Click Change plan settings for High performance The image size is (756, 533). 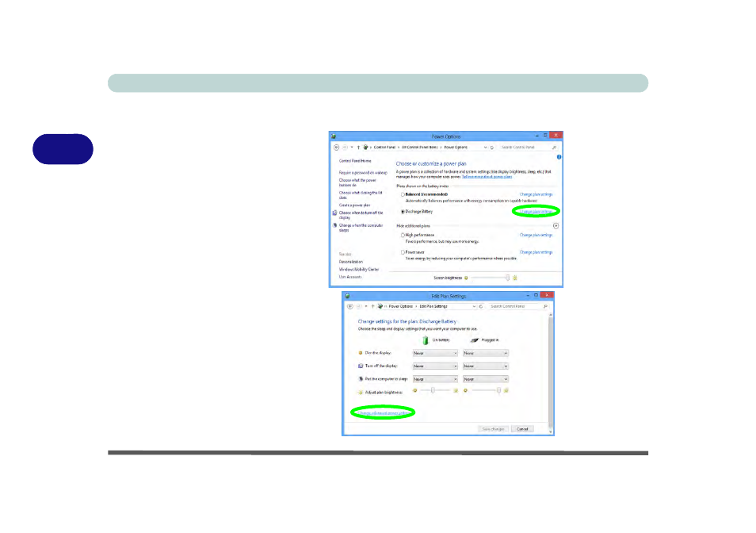(x=536, y=236)
